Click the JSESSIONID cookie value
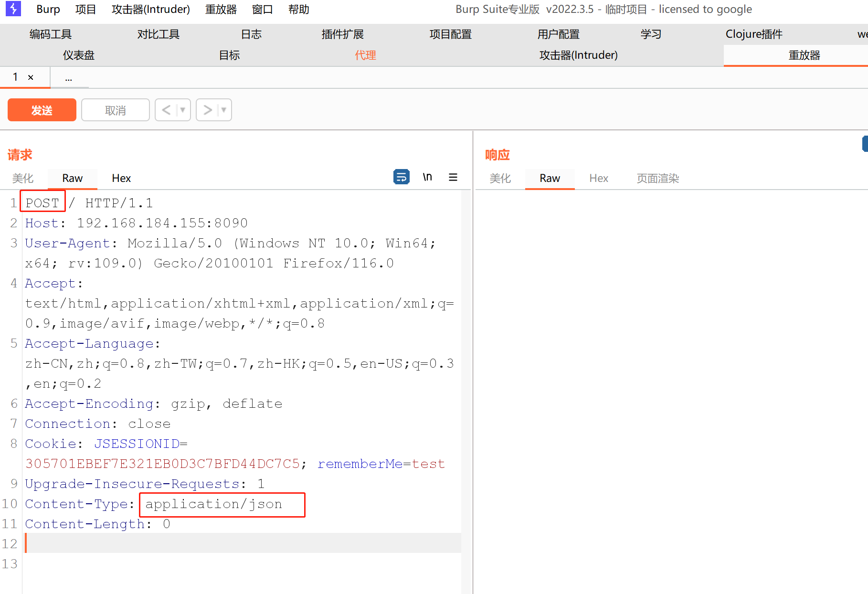This screenshot has height=594, width=868. pyautogui.click(x=162, y=464)
